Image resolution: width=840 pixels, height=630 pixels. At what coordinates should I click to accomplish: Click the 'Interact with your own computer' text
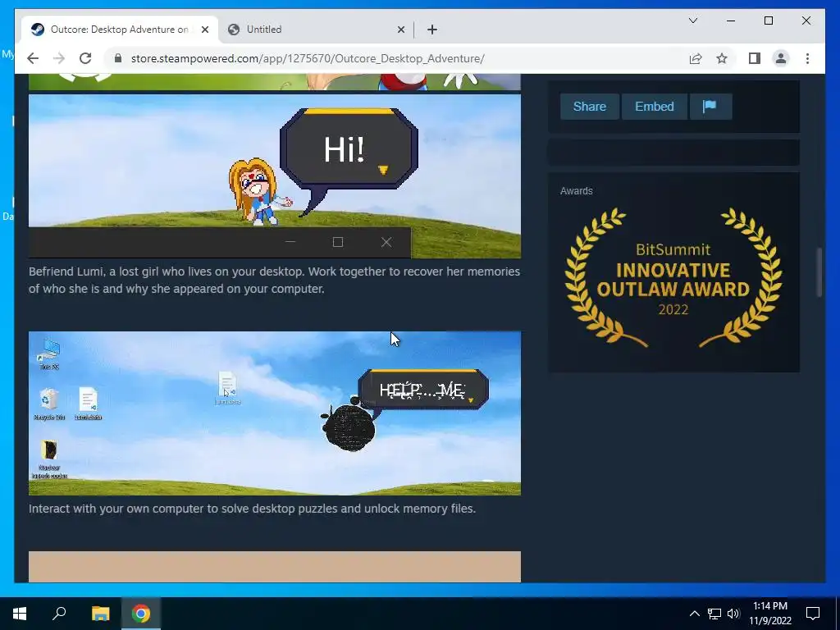tap(253, 509)
